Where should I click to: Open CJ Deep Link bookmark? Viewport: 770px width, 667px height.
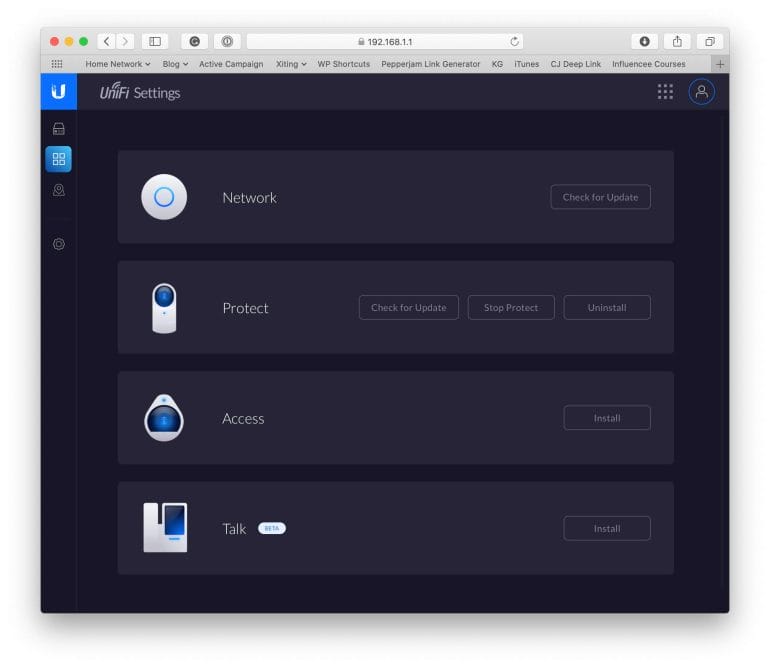[x=576, y=64]
